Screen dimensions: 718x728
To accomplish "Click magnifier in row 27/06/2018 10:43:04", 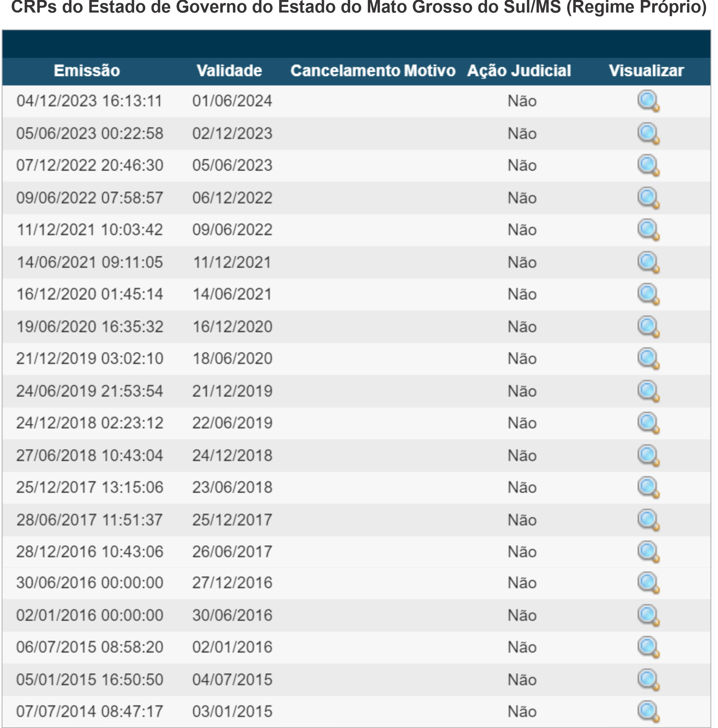I will pyautogui.click(x=648, y=456).
